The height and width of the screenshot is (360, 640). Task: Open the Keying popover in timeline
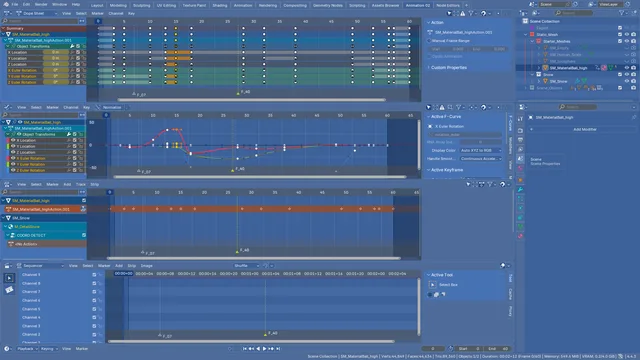[x=49, y=349]
